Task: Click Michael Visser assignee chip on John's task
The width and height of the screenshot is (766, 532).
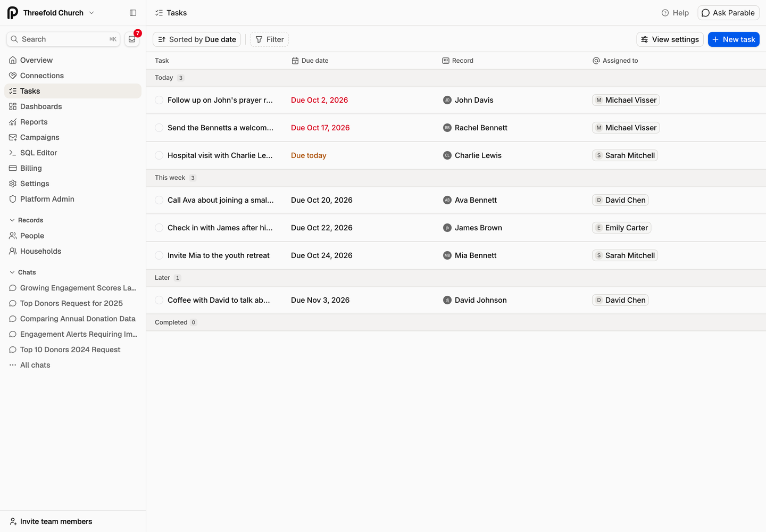Action: (626, 100)
